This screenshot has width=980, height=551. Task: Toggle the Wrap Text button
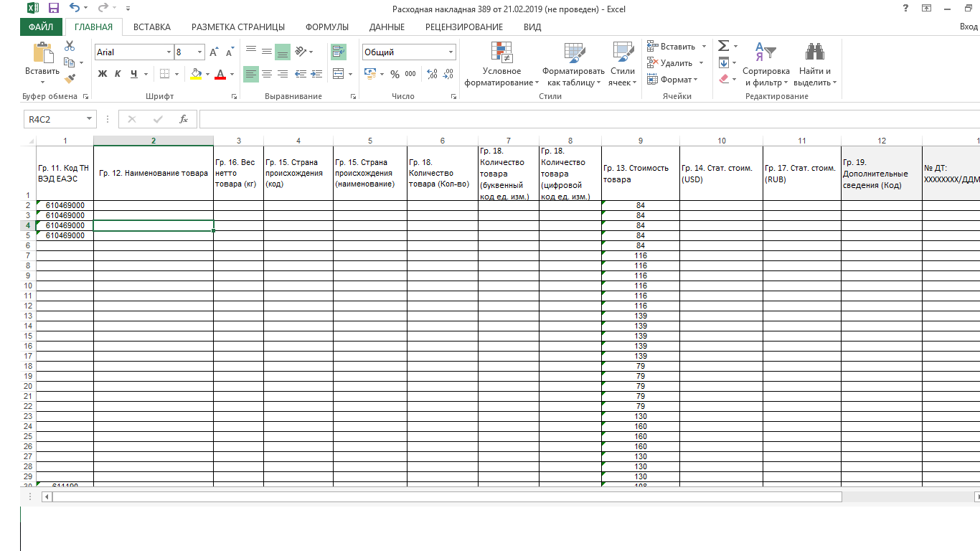pyautogui.click(x=339, y=52)
